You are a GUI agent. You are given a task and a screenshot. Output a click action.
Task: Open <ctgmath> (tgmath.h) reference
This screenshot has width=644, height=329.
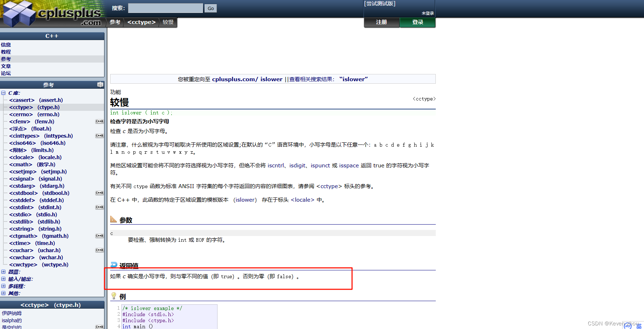pyautogui.click(x=39, y=236)
